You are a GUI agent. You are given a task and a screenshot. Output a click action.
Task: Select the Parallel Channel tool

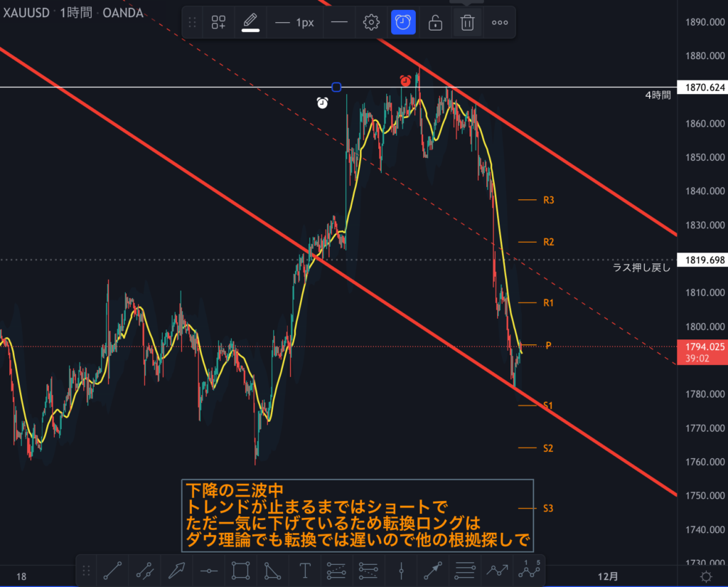click(x=145, y=571)
